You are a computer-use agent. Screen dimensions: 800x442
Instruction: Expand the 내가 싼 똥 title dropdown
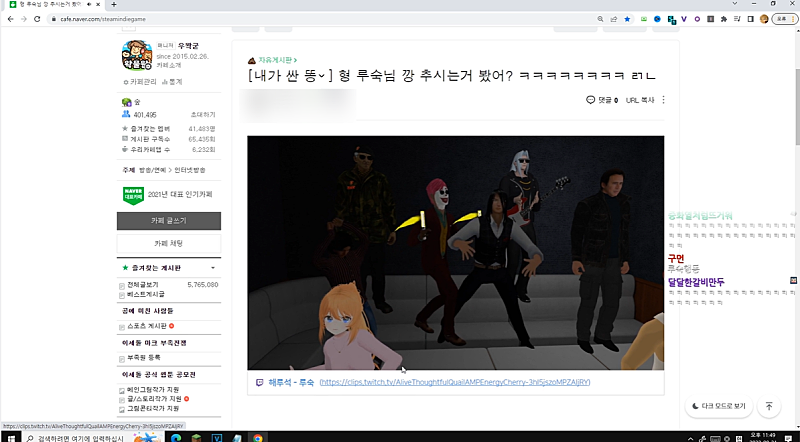pyautogui.click(x=322, y=76)
